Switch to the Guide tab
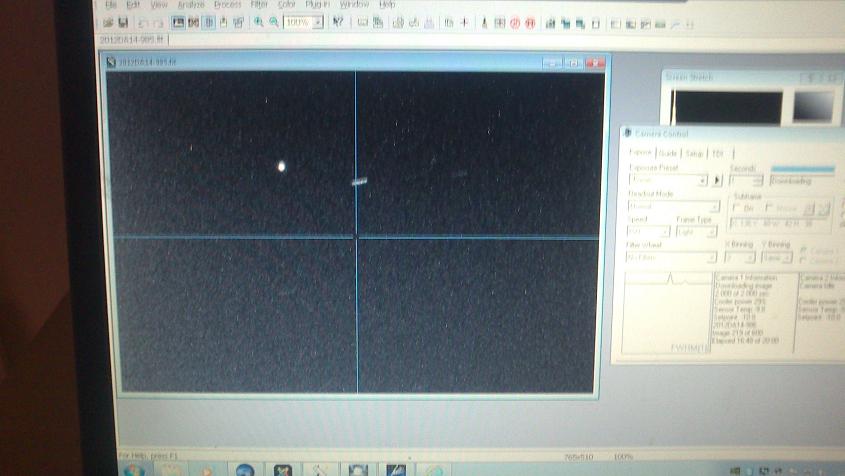The height and width of the screenshot is (476, 845). (x=667, y=153)
